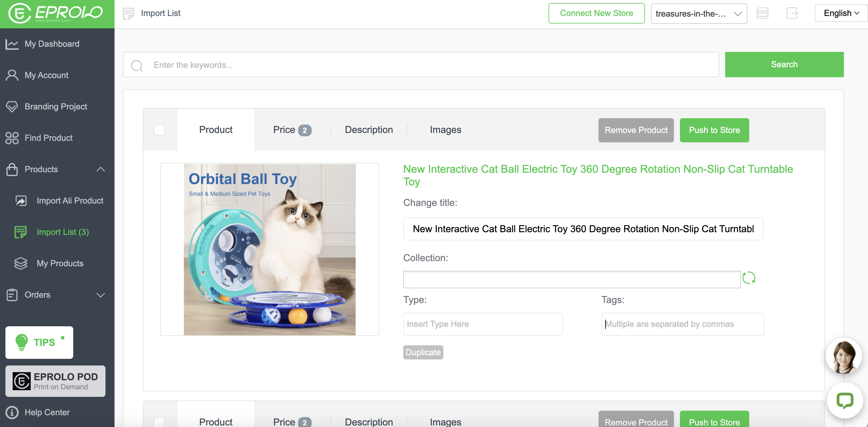Click the Orbital Ball Toy product image

coord(269,249)
